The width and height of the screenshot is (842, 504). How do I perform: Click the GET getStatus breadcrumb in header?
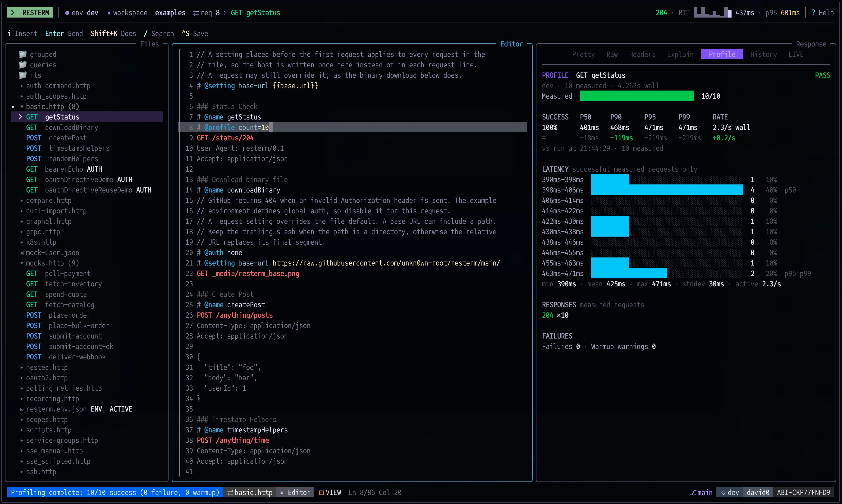point(256,13)
